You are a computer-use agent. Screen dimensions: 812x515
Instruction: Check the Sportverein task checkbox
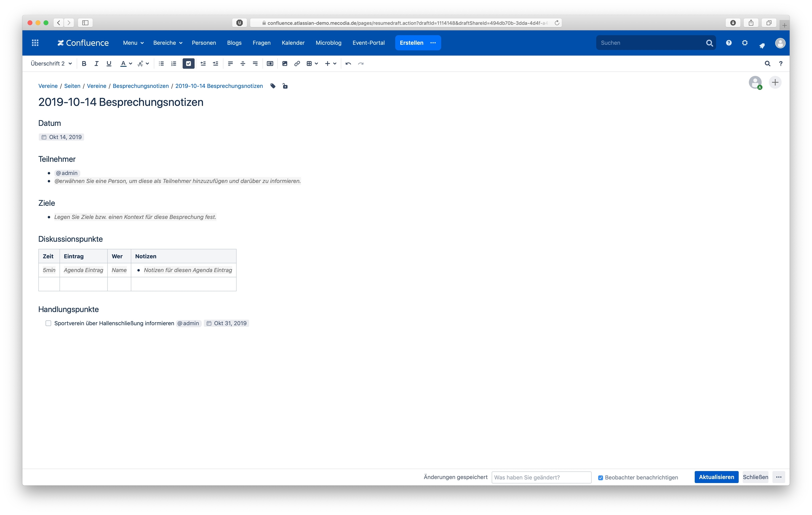point(48,323)
